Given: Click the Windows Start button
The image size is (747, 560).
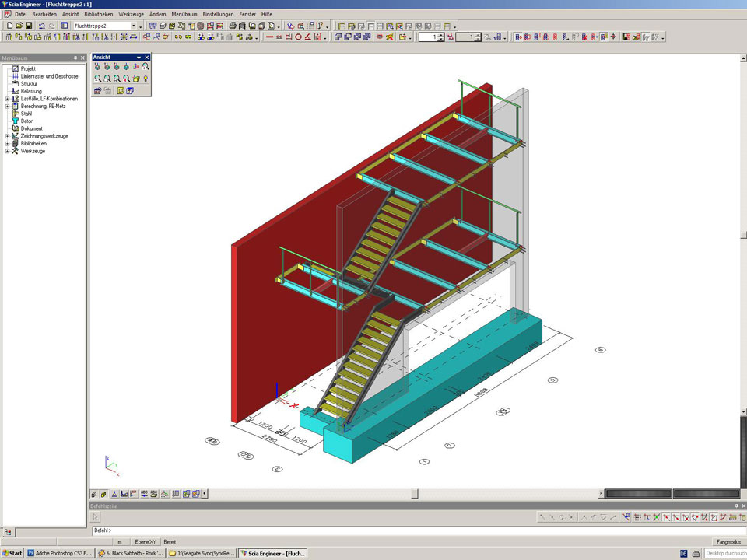Looking at the screenshot, I should (x=12, y=554).
